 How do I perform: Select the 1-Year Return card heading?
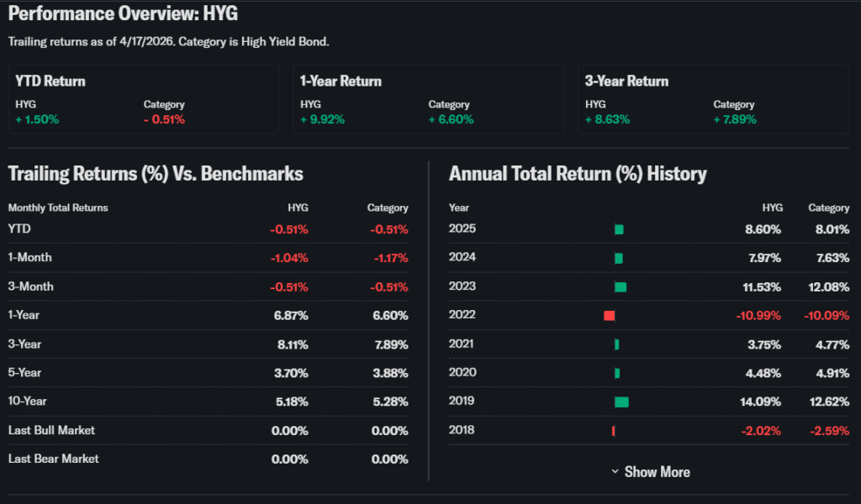pos(341,81)
